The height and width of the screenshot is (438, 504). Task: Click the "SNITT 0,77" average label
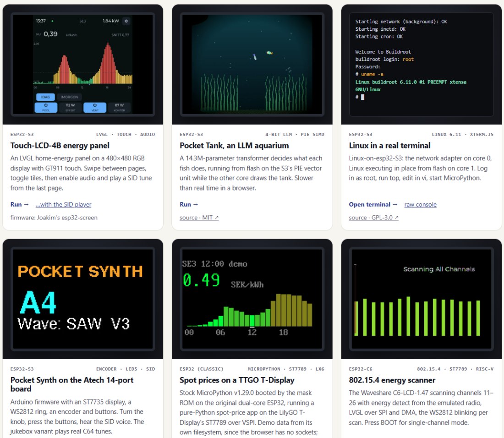pyautogui.click(x=120, y=35)
